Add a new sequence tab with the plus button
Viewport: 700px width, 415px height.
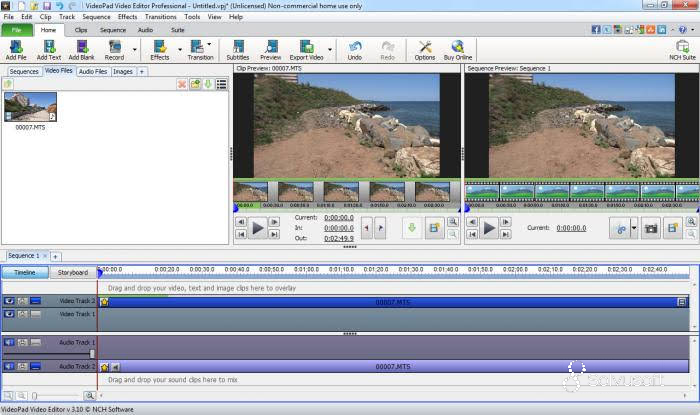point(55,257)
